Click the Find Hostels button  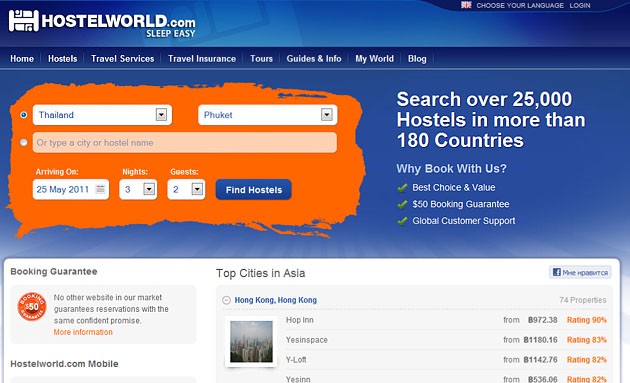coord(254,190)
